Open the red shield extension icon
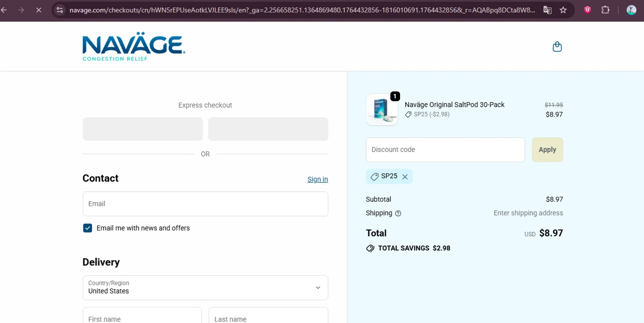The image size is (644, 323). (x=588, y=10)
